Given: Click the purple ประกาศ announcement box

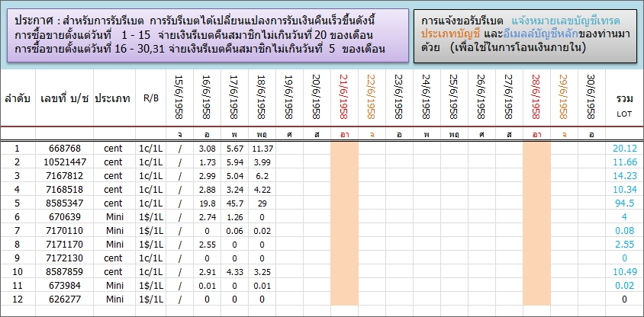Looking at the screenshot, I should point(208,35).
